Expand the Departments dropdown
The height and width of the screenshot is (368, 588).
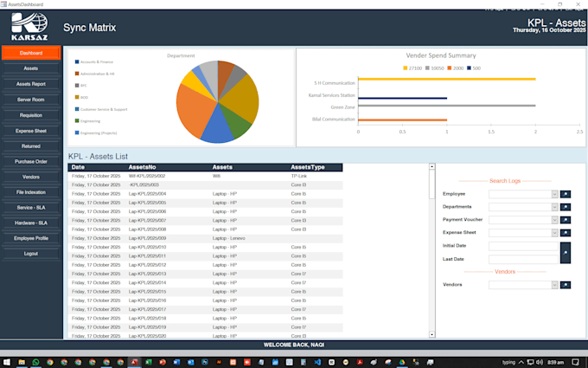pos(554,207)
